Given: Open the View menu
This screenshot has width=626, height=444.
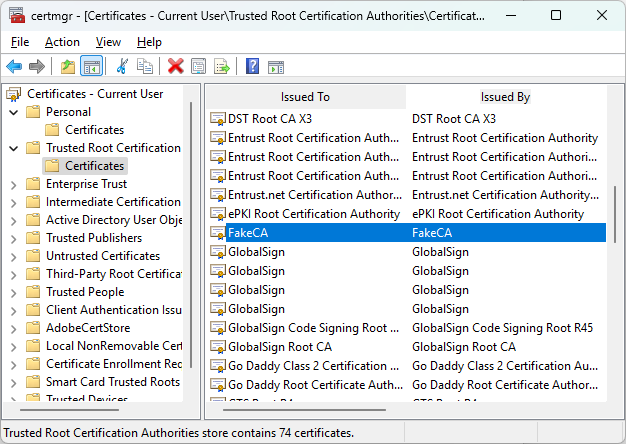Looking at the screenshot, I should coord(108,42).
